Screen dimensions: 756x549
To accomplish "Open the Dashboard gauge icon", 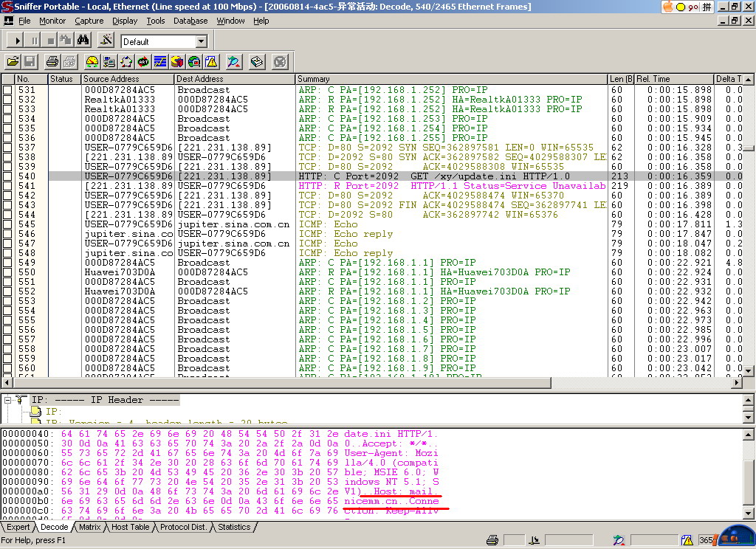I will [x=92, y=62].
